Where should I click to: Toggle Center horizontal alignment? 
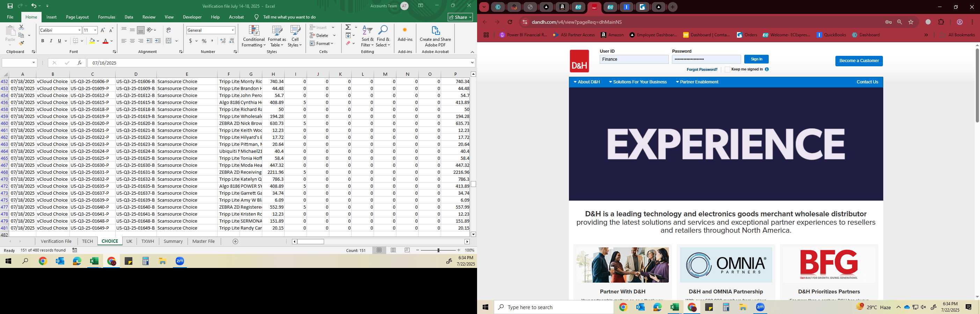tap(132, 41)
